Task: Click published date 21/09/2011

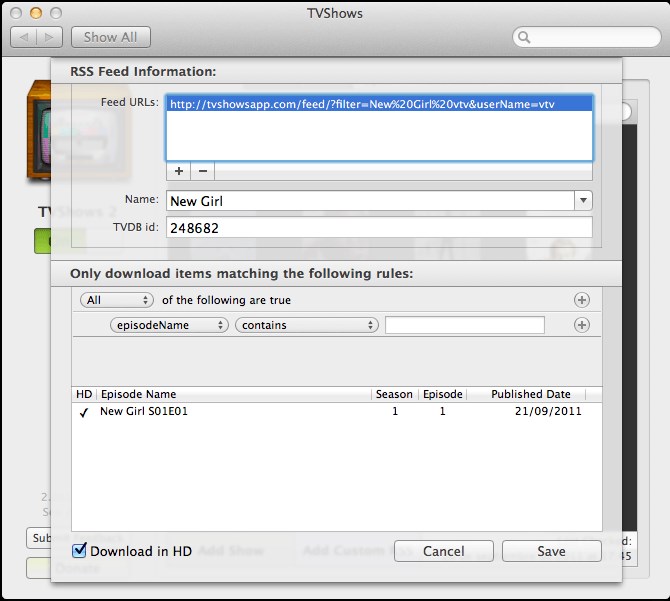Action: tap(548, 411)
